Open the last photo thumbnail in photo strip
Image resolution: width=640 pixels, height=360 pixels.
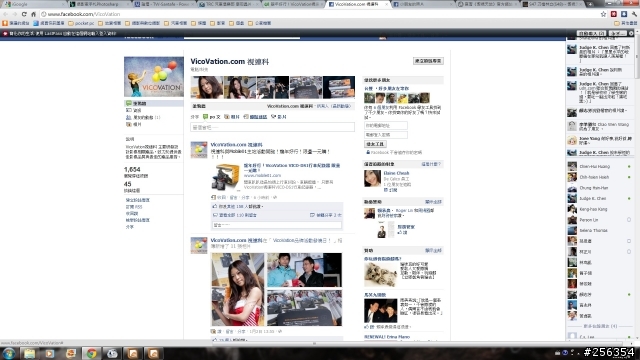point(339,87)
